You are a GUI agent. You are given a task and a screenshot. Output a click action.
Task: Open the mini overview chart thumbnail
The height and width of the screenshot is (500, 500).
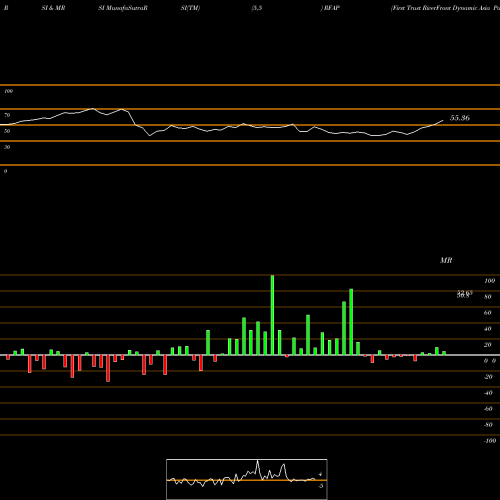point(247,479)
